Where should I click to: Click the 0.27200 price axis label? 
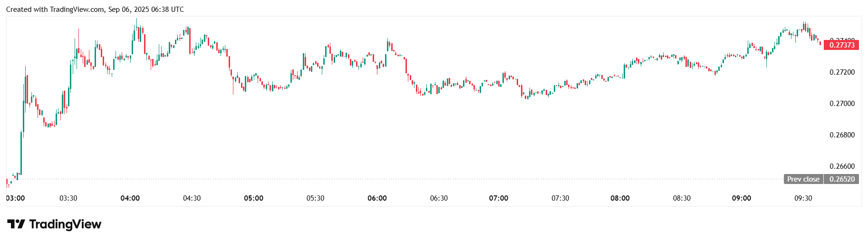pyautogui.click(x=842, y=72)
